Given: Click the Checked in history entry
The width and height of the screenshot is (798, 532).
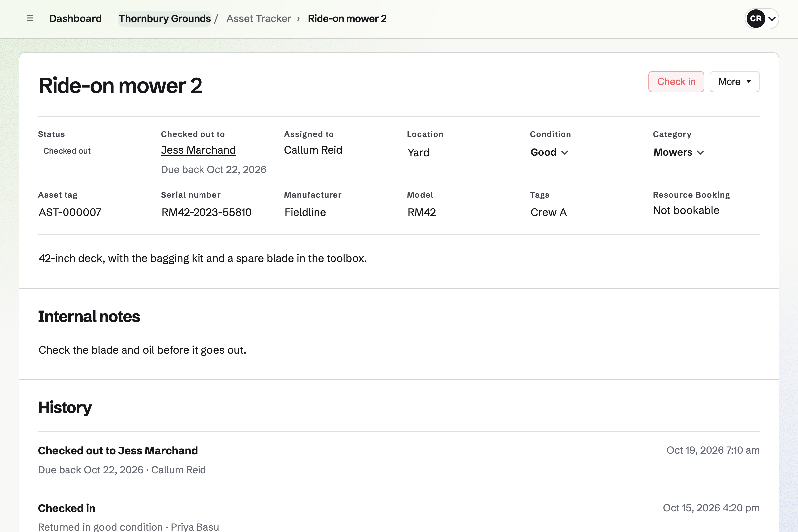Looking at the screenshot, I should [x=66, y=508].
